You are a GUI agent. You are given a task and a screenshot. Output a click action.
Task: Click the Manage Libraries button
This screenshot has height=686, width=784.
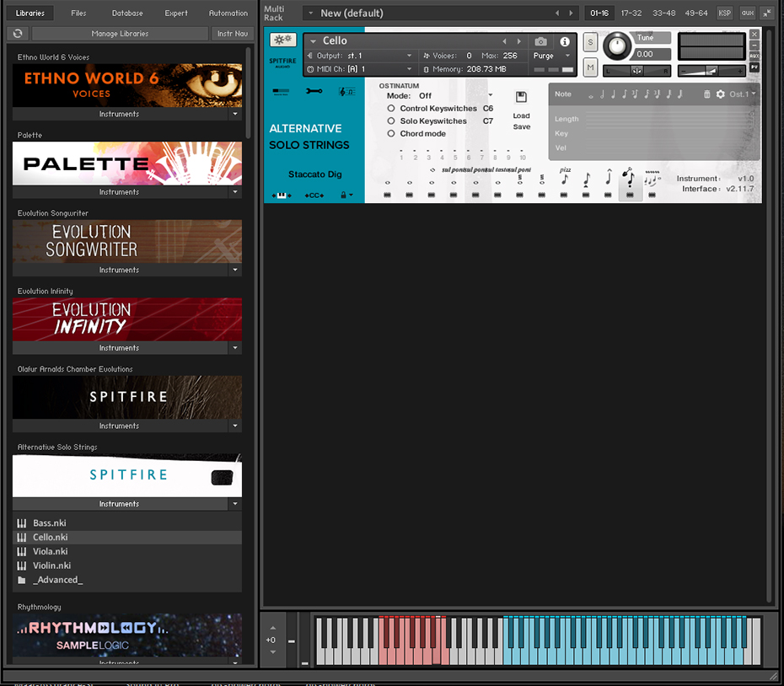pyautogui.click(x=120, y=34)
